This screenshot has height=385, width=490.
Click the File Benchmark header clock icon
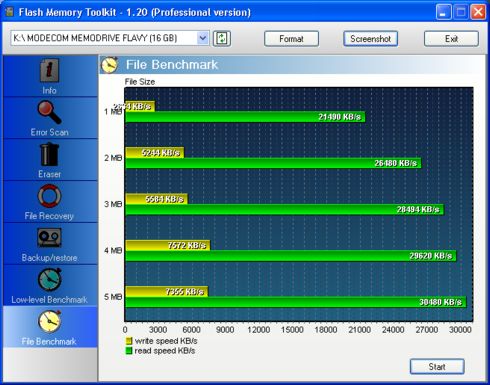[109, 65]
